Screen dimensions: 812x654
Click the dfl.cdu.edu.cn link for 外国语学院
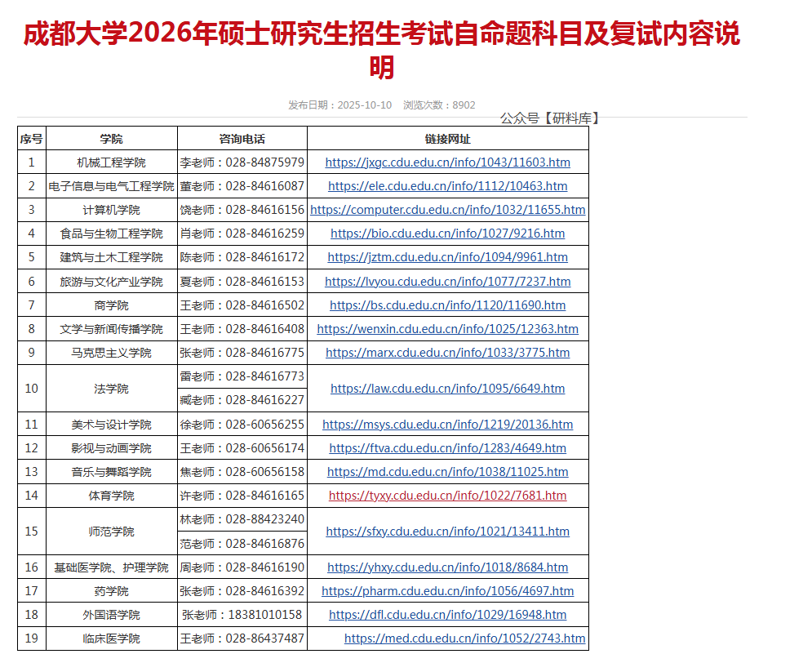point(447,615)
